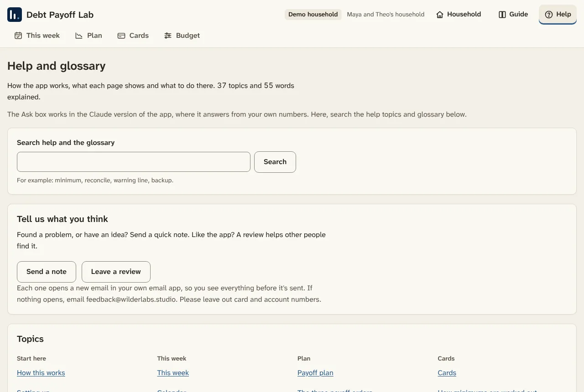Open the This week tab

37,36
